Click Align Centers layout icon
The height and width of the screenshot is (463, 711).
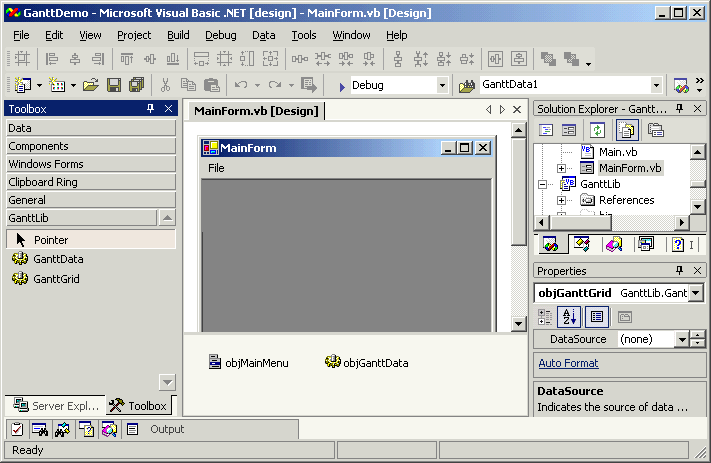[x=75, y=59]
